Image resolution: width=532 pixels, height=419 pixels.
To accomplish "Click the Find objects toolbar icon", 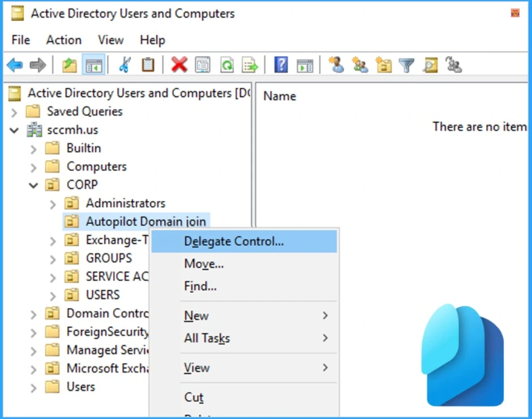I will point(430,65).
